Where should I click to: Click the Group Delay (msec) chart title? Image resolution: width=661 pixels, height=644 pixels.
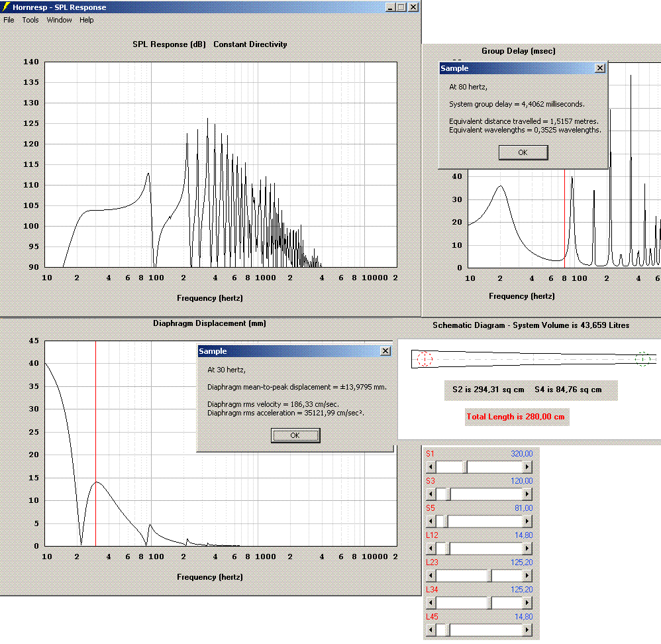(519, 51)
